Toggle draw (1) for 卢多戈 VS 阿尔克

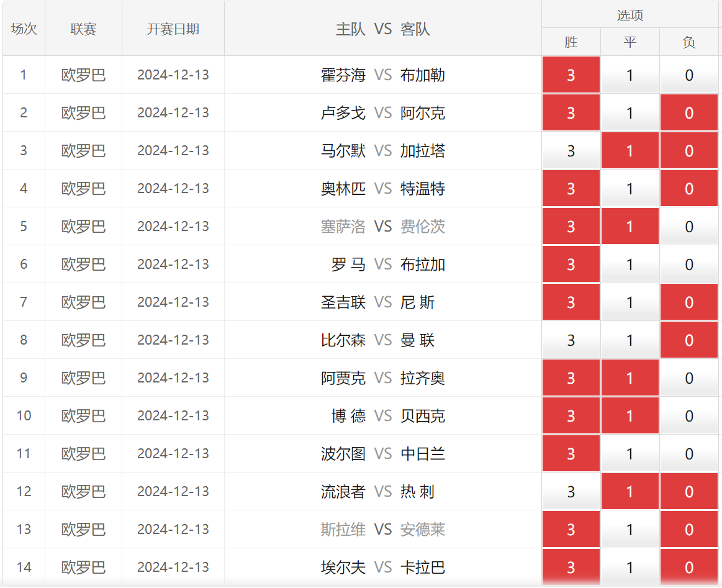[x=630, y=113]
